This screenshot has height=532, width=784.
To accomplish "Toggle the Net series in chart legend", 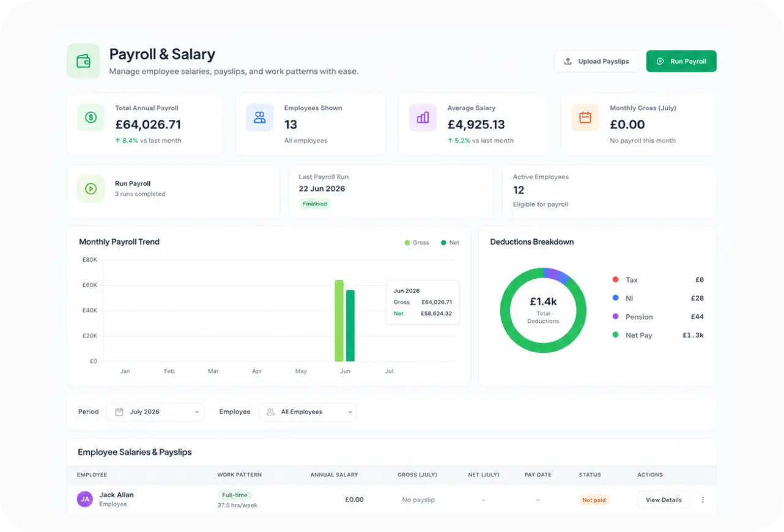I will tap(450, 243).
